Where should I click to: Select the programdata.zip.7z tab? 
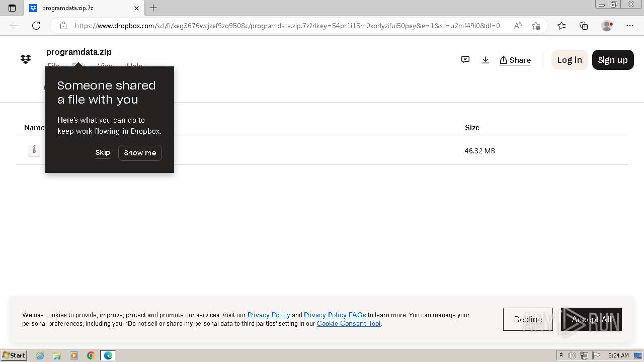point(85,8)
